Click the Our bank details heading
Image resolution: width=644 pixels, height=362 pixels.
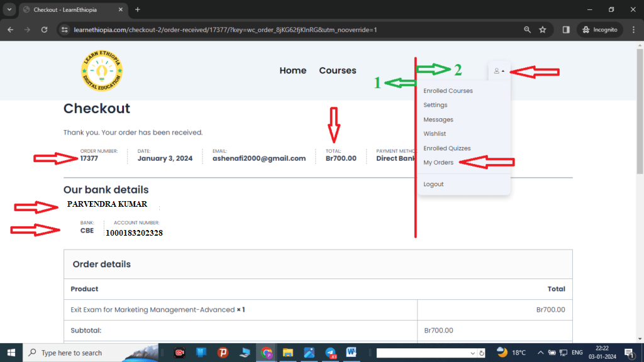[x=106, y=190]
